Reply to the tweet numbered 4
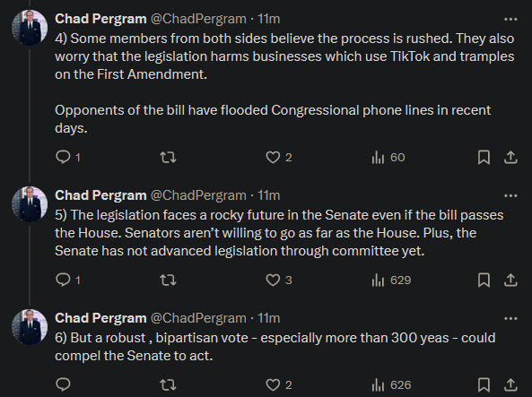Screen dimensions: 532x397 click(x=67, y=158)
